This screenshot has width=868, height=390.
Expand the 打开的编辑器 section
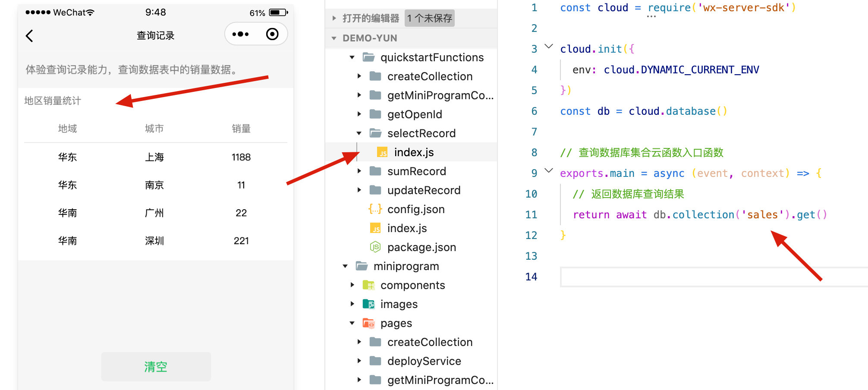tap(334, 18)
